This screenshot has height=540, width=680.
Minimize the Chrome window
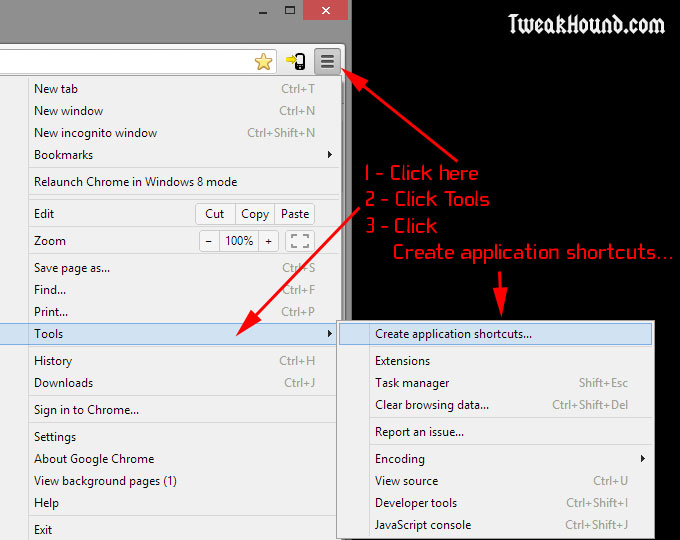(x=263, y=11)
